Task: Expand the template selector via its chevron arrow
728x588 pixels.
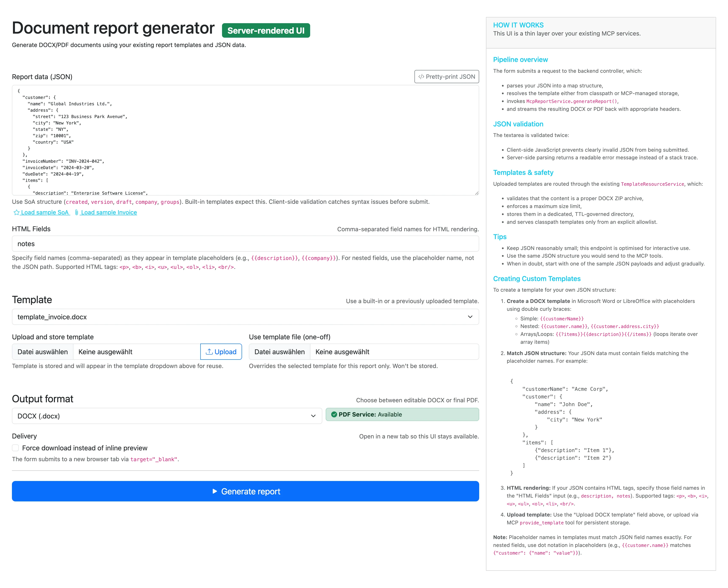Action: pyautogui.click(x=470, y=317)
